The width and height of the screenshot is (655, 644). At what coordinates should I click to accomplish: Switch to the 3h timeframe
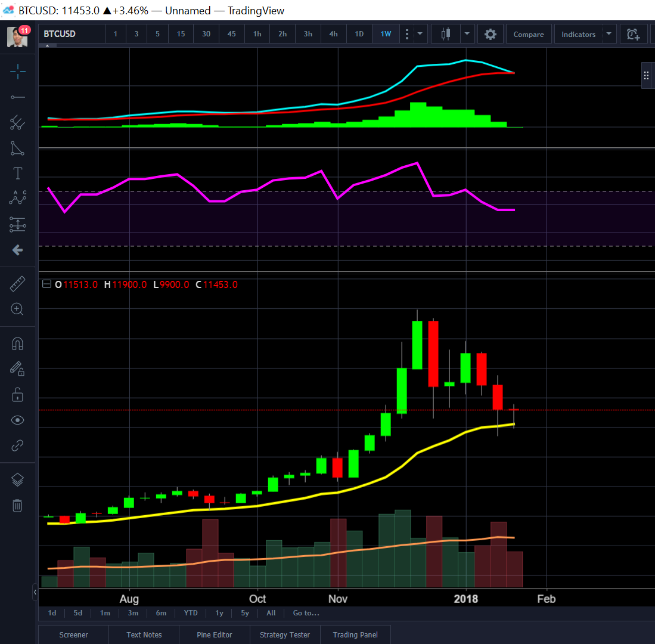pos(308,34)
